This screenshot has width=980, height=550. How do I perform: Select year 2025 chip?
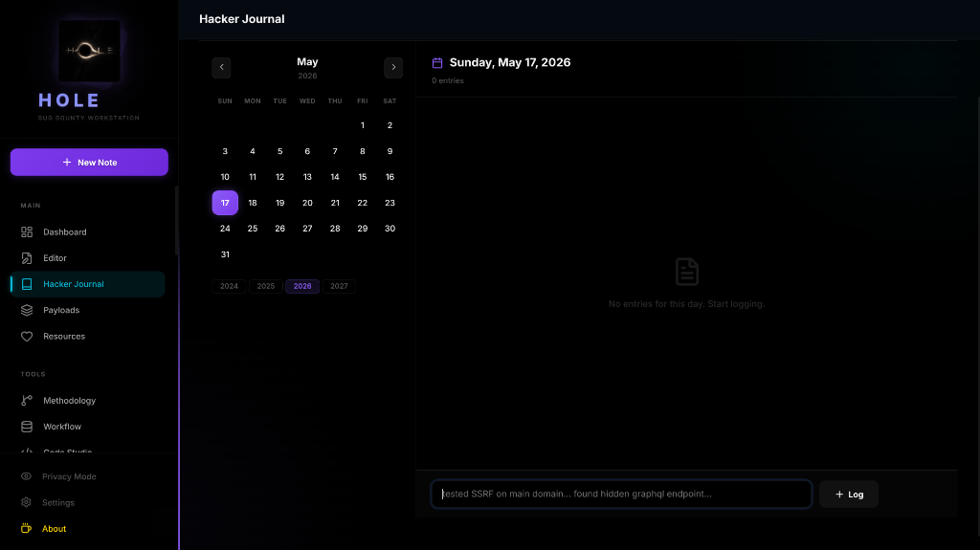(266, 286)
